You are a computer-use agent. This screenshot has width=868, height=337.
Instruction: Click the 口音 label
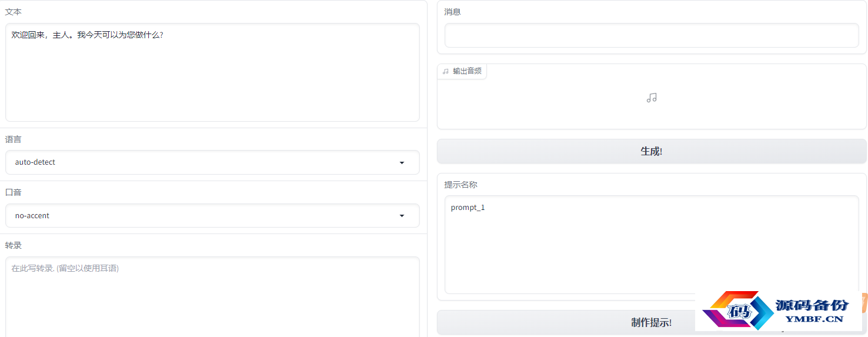(x=14, y=192)
